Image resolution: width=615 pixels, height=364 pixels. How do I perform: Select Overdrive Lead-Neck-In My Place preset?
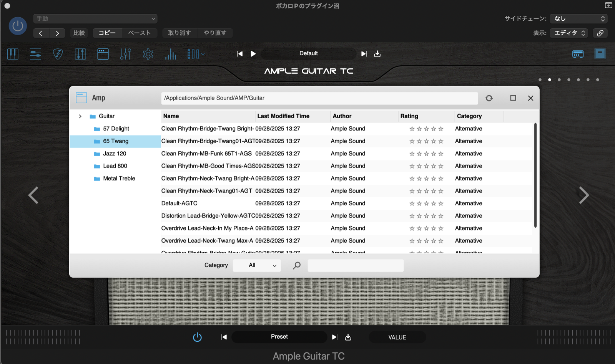[x=346, y=228]
